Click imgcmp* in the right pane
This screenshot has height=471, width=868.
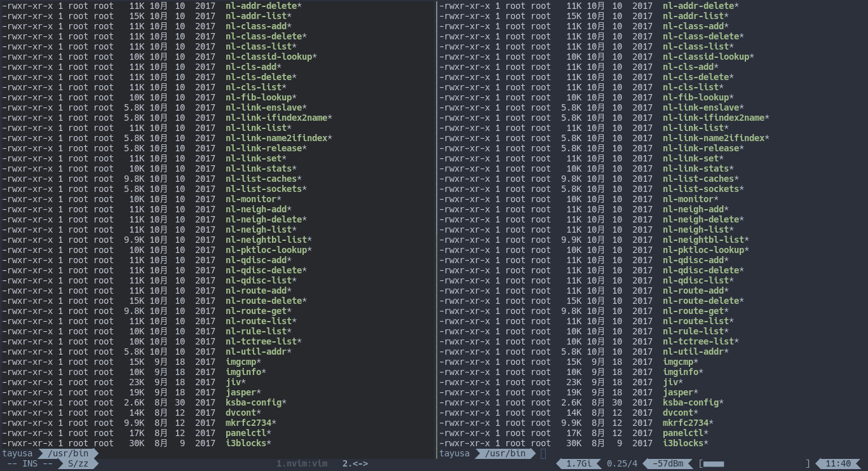tap(681, 362)
